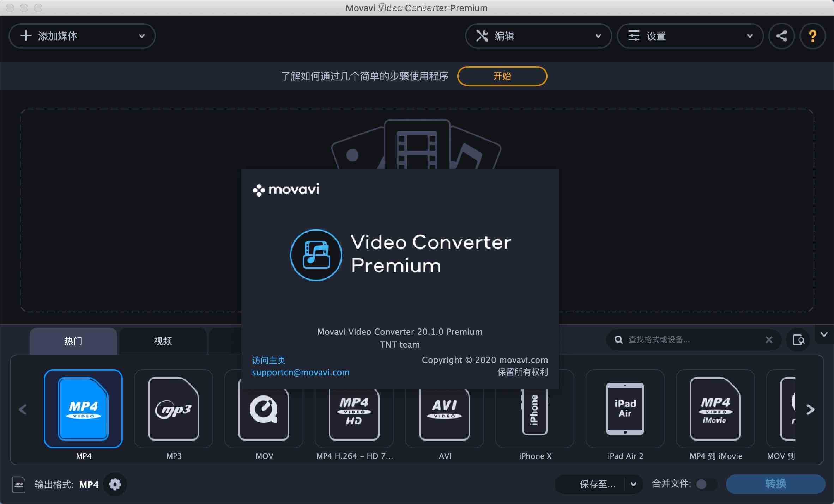Click the 保存至... save to button
This screenshot has height=504, width=834.
[x=591, y=484]
